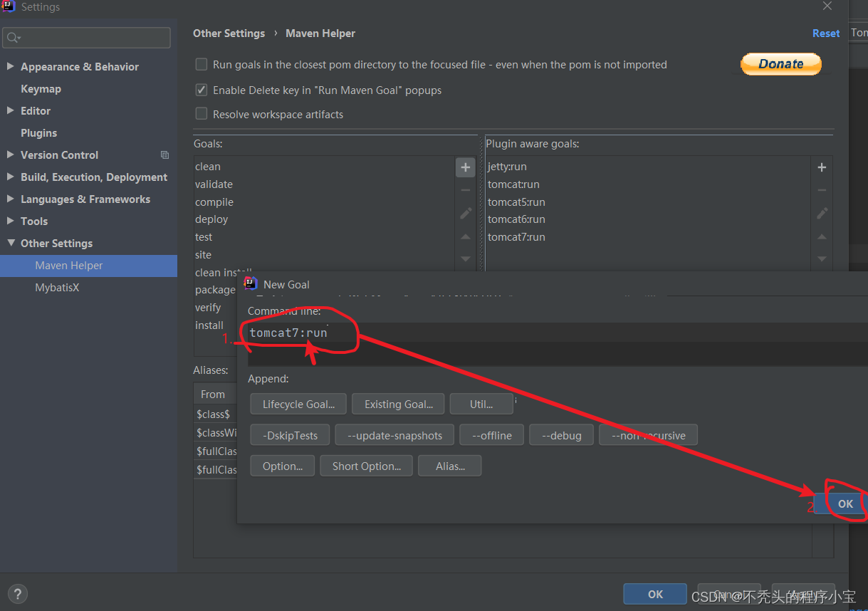Open the Existing Goal... append menu
Viewport: 868px width, 611px height.
(398, 404)
